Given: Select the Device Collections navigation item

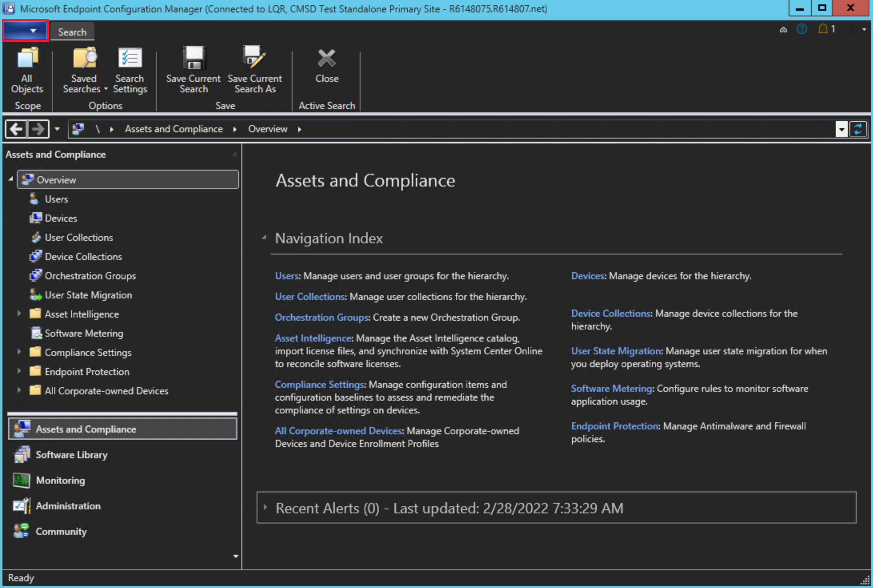Looking at the screenshot, I should (84, 256).
